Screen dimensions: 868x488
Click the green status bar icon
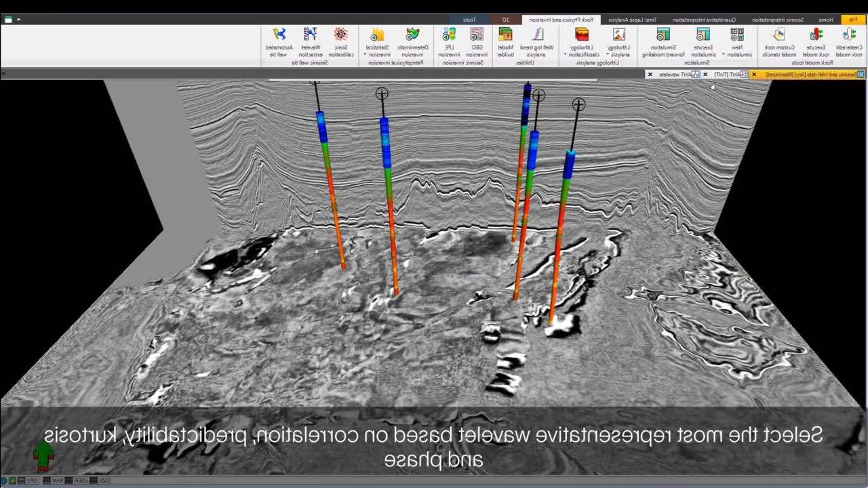[13, 481]
